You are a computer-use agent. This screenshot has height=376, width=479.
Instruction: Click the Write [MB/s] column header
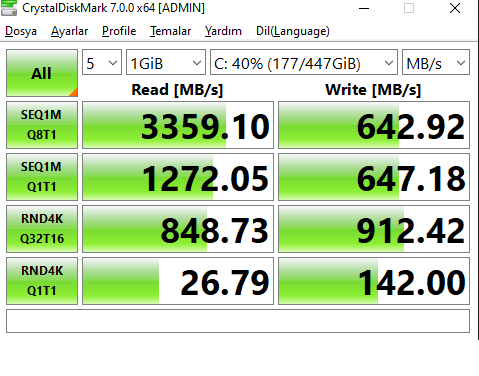373,90
